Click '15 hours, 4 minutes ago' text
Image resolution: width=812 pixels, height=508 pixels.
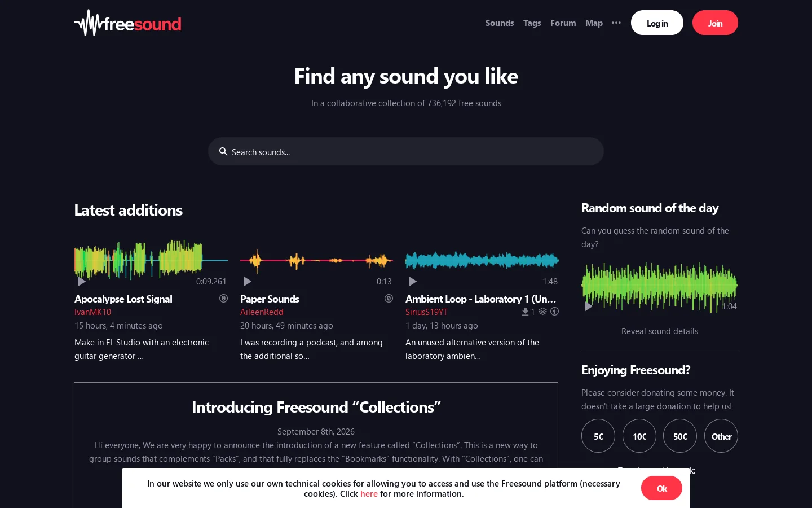(x=118, y=326)
